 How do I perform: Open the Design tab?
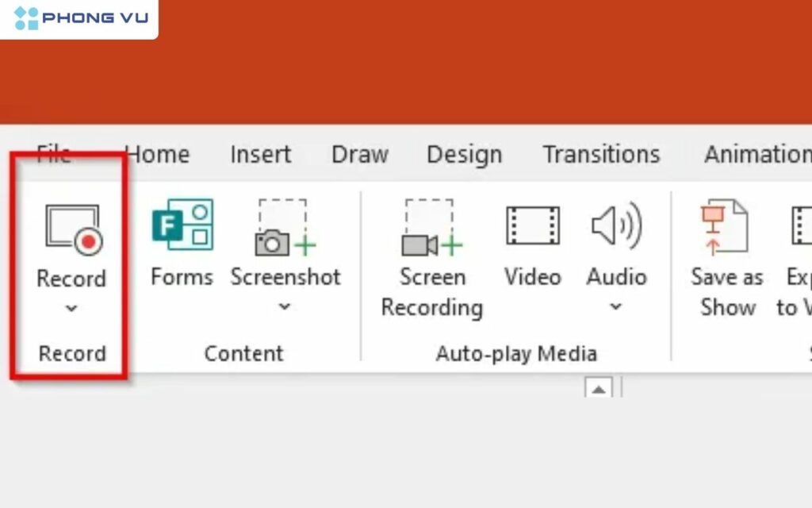tap(464, 154)
